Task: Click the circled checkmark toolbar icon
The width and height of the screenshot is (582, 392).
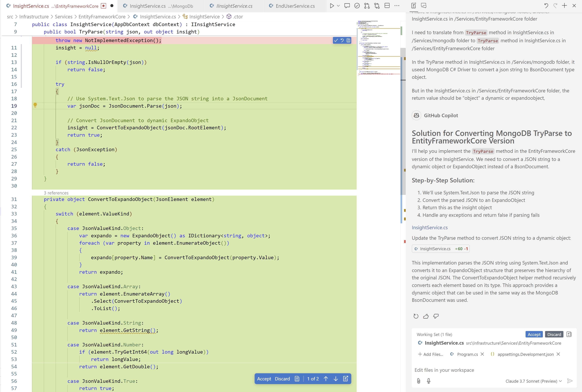Action: [357, 6]
